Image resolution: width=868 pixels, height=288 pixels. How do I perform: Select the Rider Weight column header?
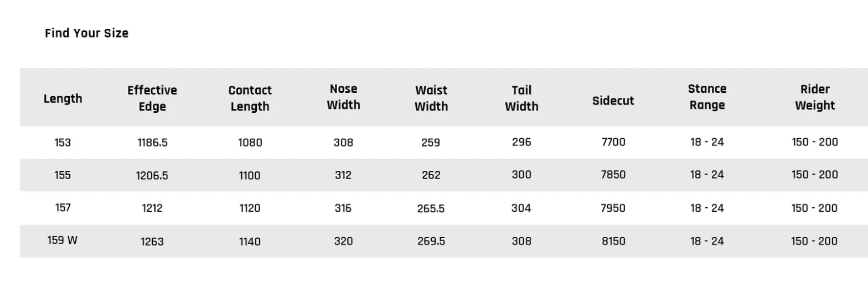[815, 97]
